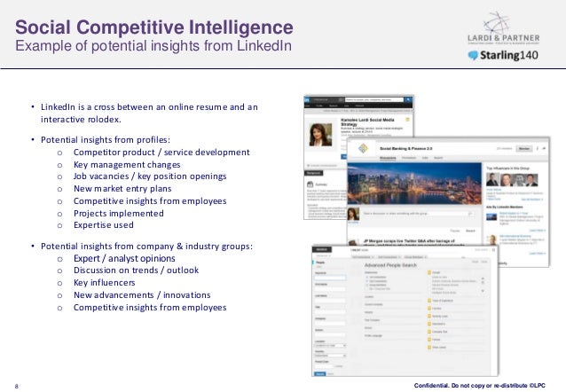Open the Discussions tab of the group
Image resolution: width=566 pixels, height=392 pixels.
click(388, 158)
